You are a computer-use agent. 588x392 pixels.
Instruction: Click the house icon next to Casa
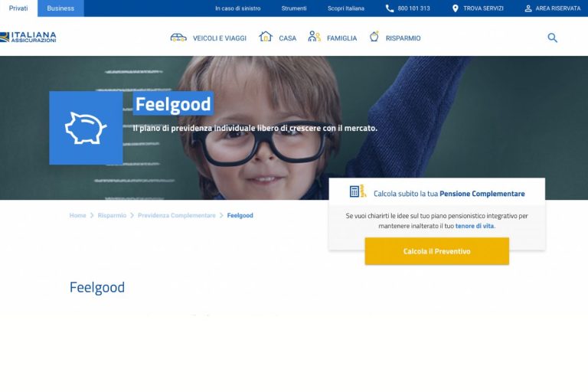tap(266, 37)
